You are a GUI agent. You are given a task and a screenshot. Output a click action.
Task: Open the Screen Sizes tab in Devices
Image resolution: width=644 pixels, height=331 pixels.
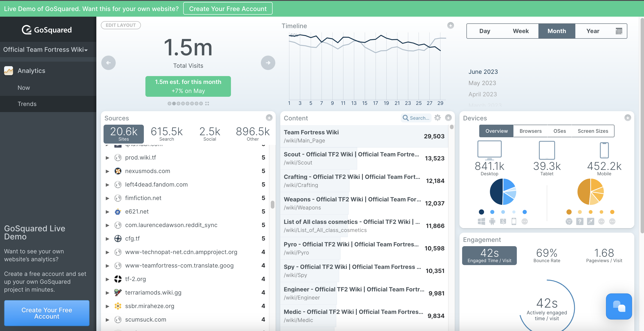pyautogui.click(x=593, y=131)
